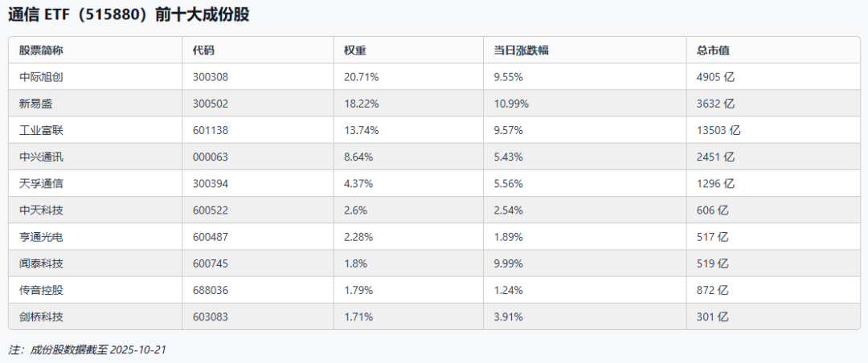Click the footnote dated 2025-10-21
868x363 pixels.
coord(87,350)
